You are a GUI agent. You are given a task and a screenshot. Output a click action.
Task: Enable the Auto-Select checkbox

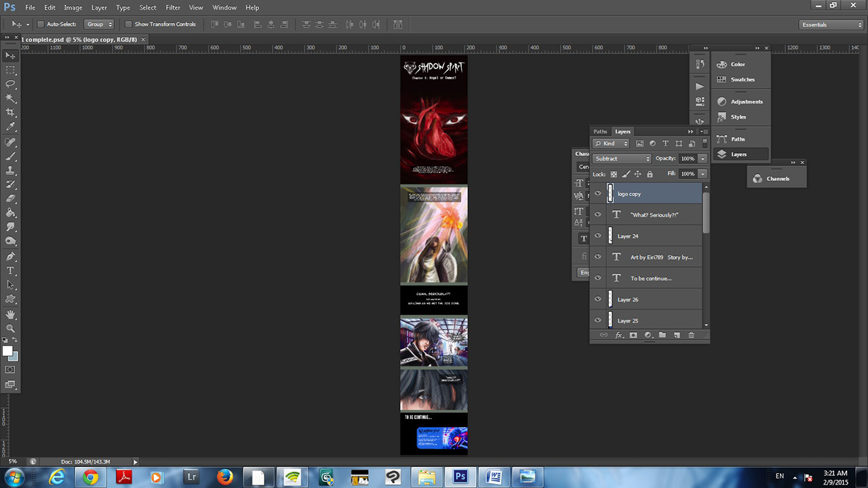click(x=41, y=24)
